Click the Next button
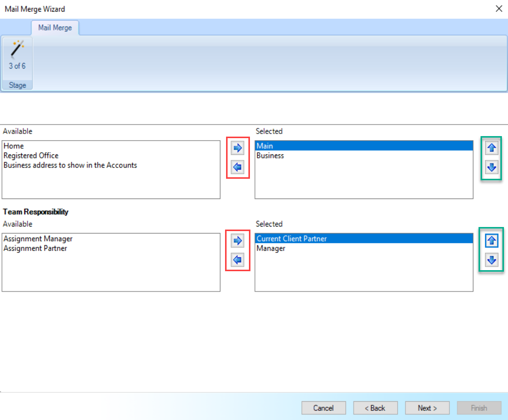Screen dimensions: 508x420 click(427, 408)
